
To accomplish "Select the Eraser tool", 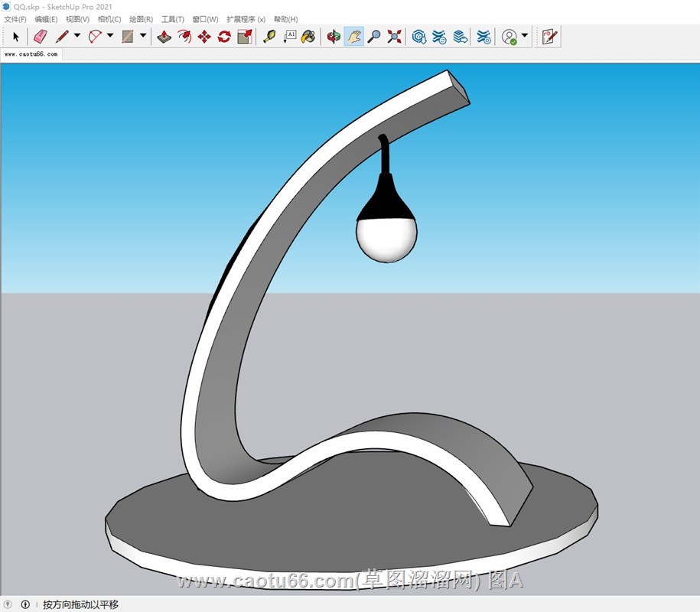I will [x=41, y=36].
